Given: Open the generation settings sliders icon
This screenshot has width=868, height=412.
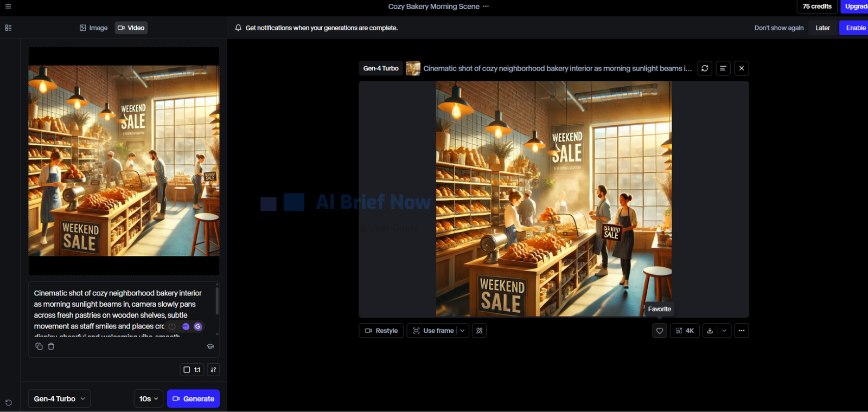Looking at the screenshot, I should (214, 370).
